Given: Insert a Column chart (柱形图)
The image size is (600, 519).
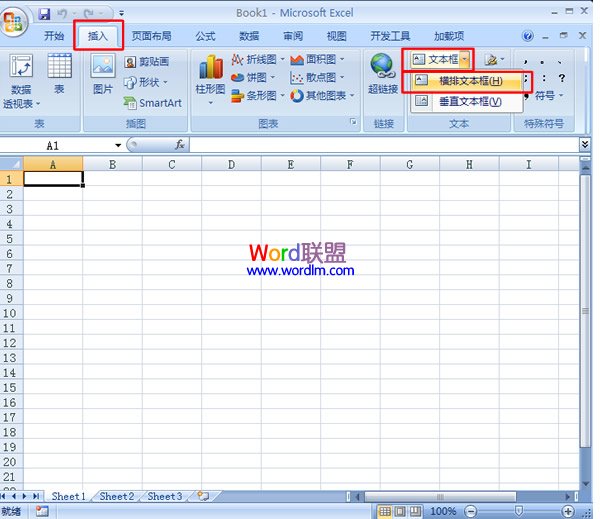Looking at the screenshot, I should (x=210, y=80).
